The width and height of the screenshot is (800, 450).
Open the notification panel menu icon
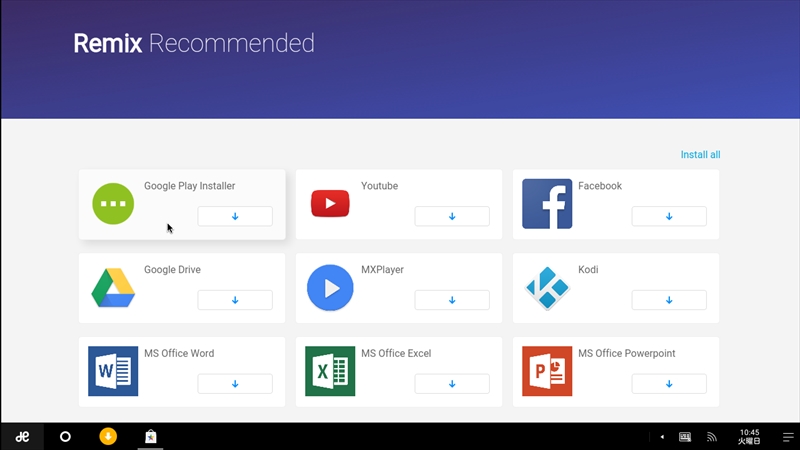click(x=788, y=437)
